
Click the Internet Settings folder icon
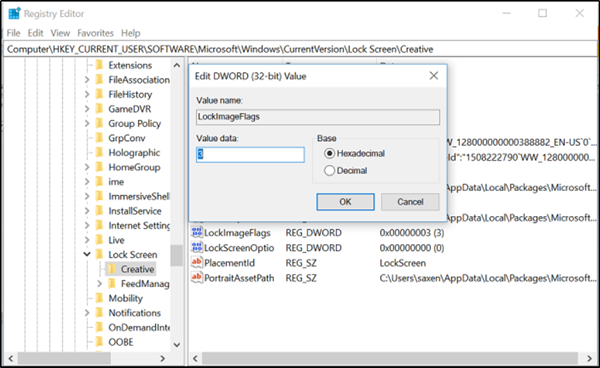pos(99,225)
